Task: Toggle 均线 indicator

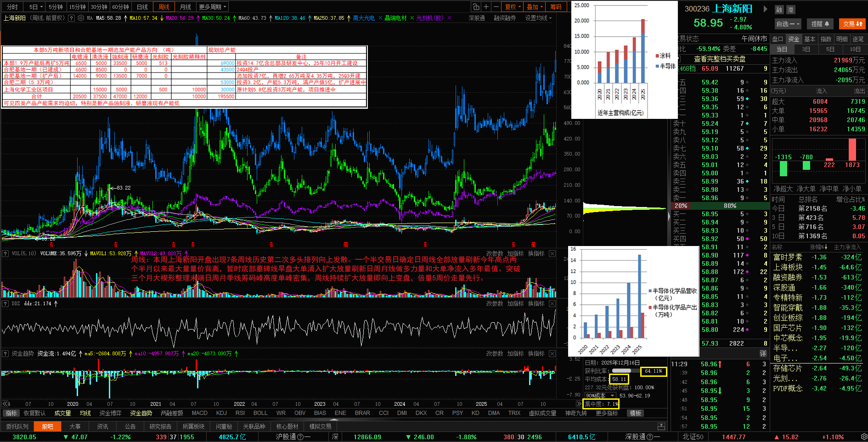Action: pyautogui.click(x=85, y=413)
